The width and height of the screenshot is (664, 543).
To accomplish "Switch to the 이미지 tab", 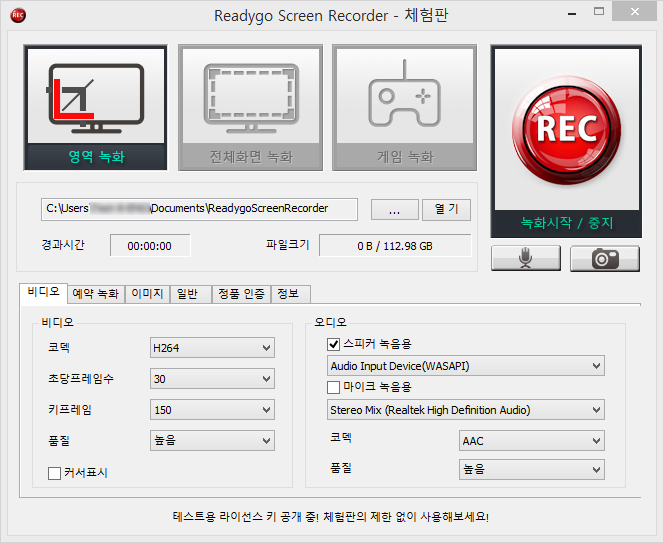I will click(147, 294).
